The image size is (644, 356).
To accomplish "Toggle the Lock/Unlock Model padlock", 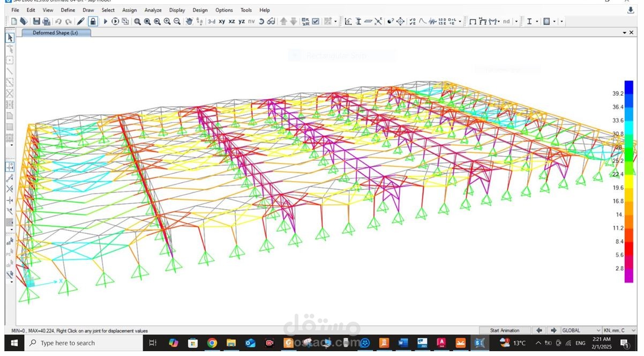I will point(93,21).
